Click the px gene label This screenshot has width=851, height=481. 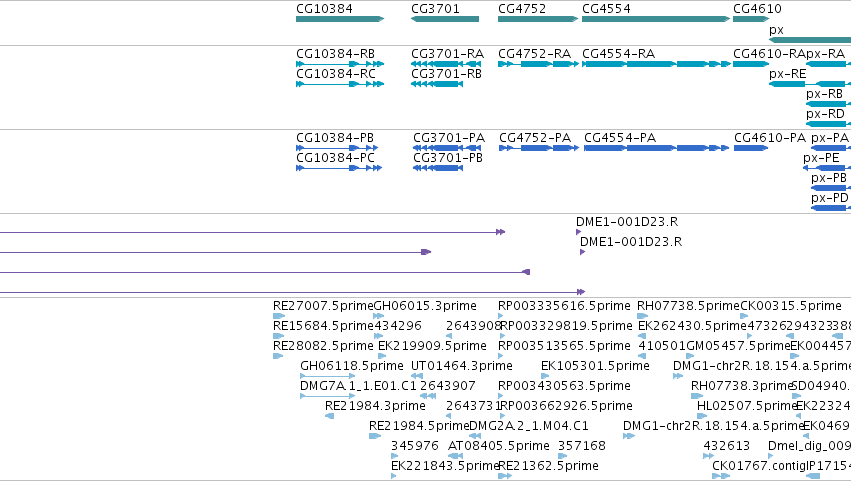coord(776,30)
